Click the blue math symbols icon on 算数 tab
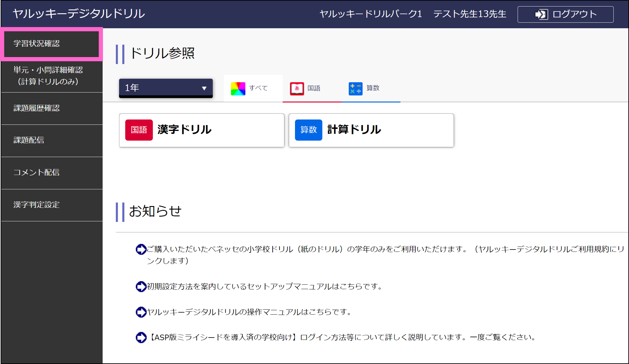This screenshot has height=364, width=629. click(355, 88)
